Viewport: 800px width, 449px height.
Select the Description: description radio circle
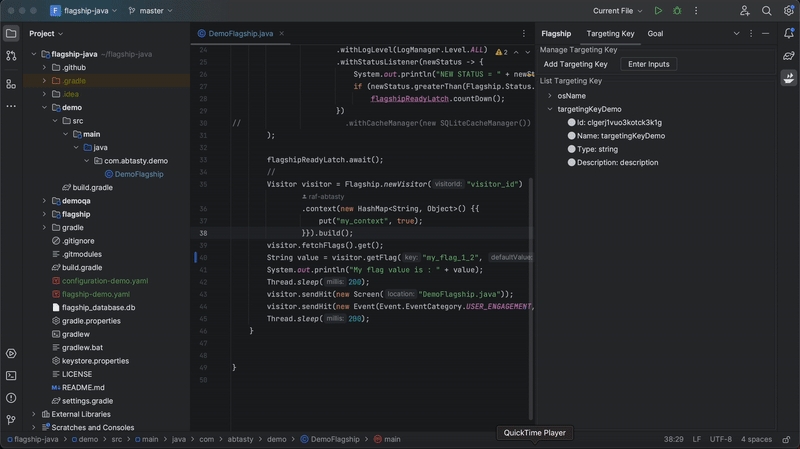point(572,162)
